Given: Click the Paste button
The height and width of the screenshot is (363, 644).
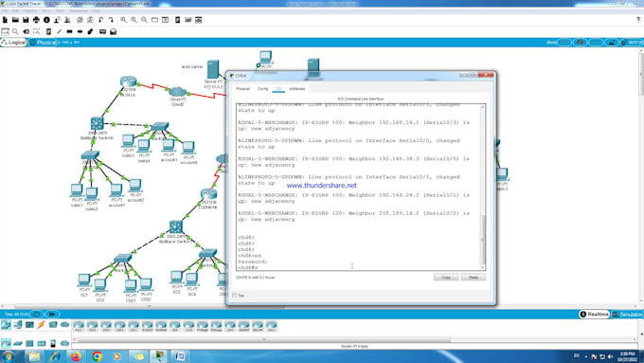Looking at the screenshot, I should 474,278.
